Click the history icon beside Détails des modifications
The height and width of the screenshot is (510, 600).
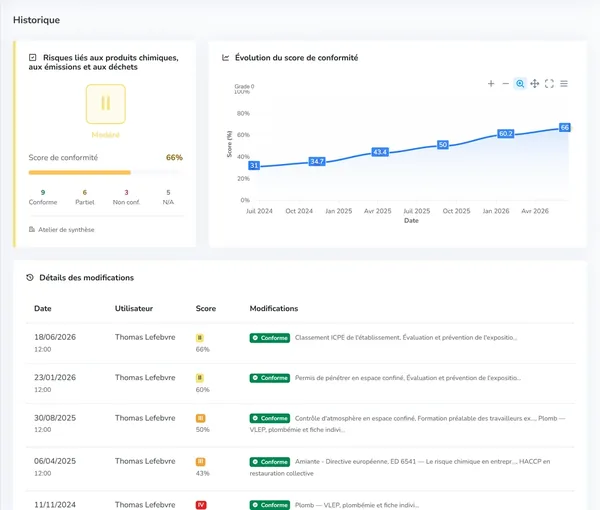(30, 278)
